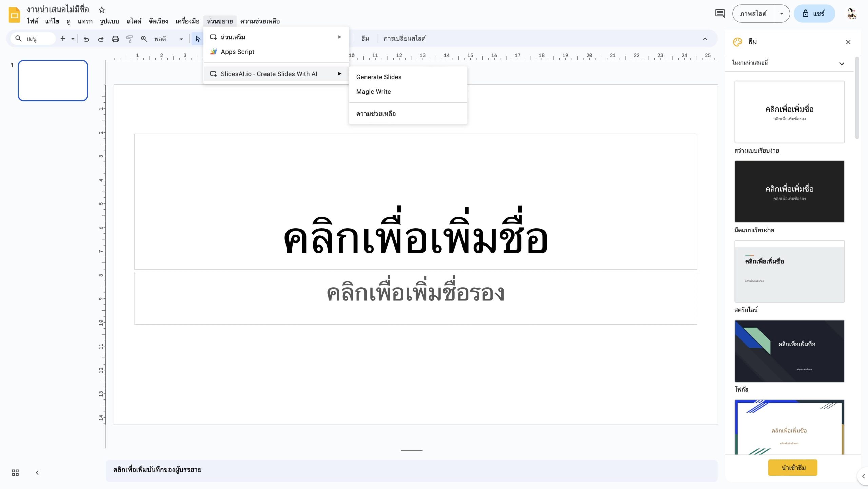Open Apps Script from extensions menu
The height and width of the screenshot is (489, 868).
pyautogui.click(x=237, y=52)
